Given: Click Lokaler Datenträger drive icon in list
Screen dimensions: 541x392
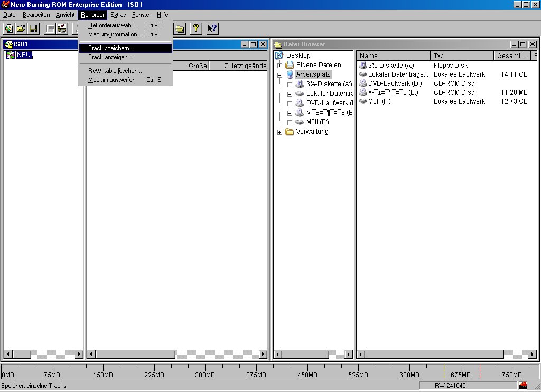Looking at the screenshot, I should (x=362, y=74).
